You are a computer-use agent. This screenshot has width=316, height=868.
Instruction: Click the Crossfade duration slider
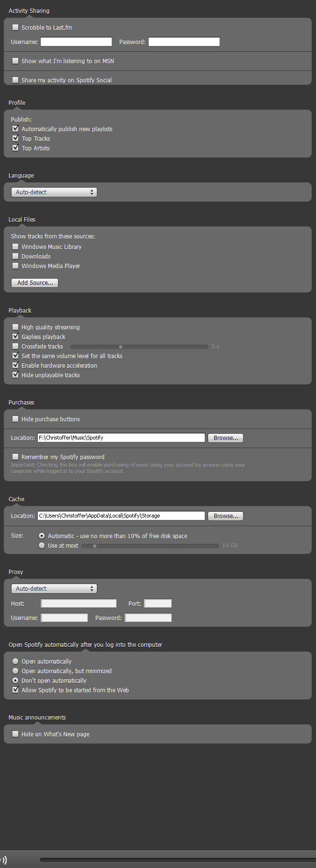[x=140, y=347]
